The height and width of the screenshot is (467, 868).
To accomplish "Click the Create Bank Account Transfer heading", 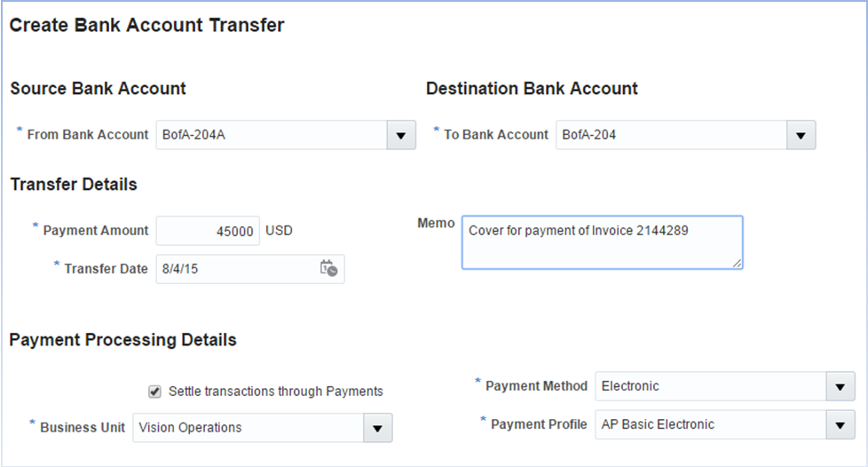I will coord(146,25).
